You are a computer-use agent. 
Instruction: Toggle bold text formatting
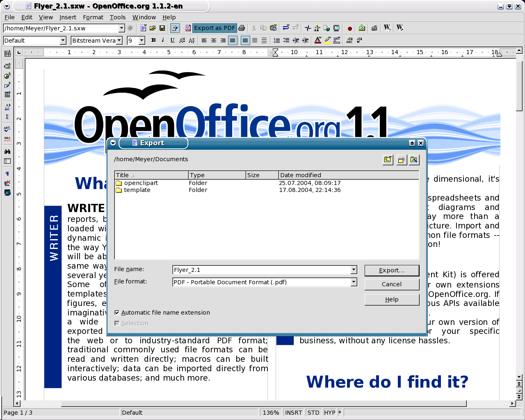click(x=153, y=40)
